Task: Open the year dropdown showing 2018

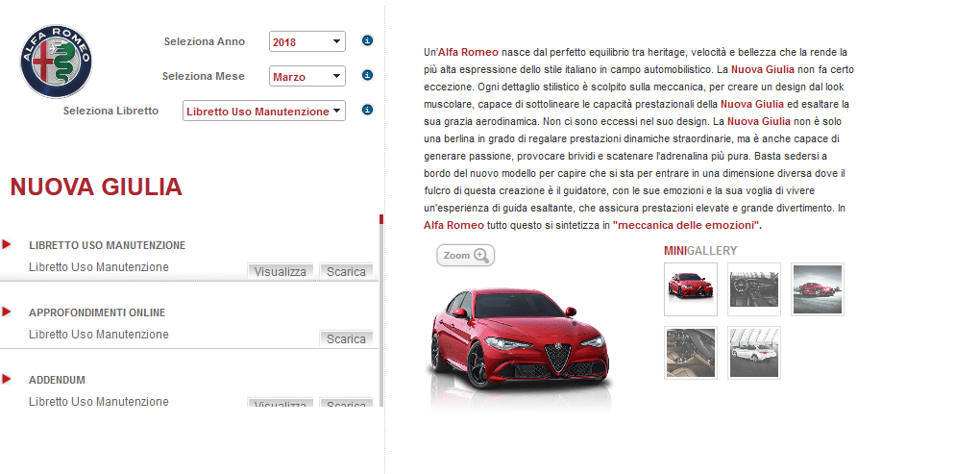Action: coord(306,42)
